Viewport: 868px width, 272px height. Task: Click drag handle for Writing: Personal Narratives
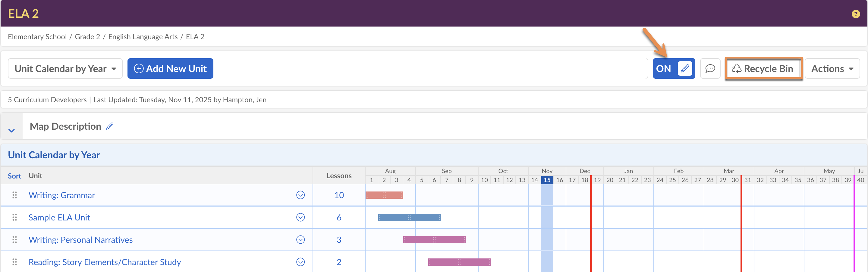click(x=14, y=240)
